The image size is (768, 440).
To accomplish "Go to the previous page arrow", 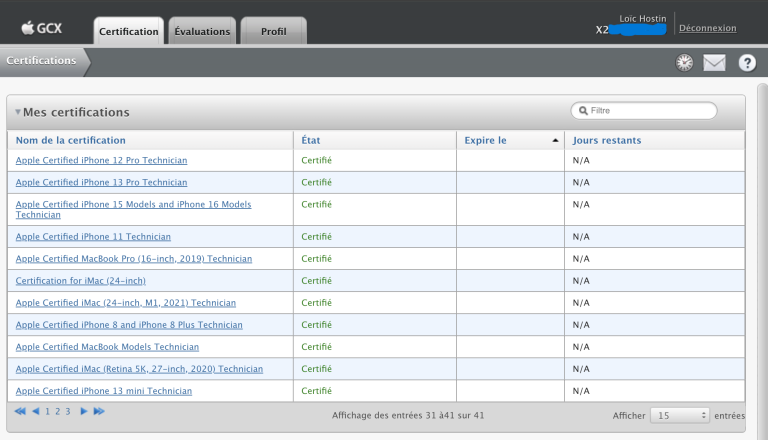I will (36, 411).
